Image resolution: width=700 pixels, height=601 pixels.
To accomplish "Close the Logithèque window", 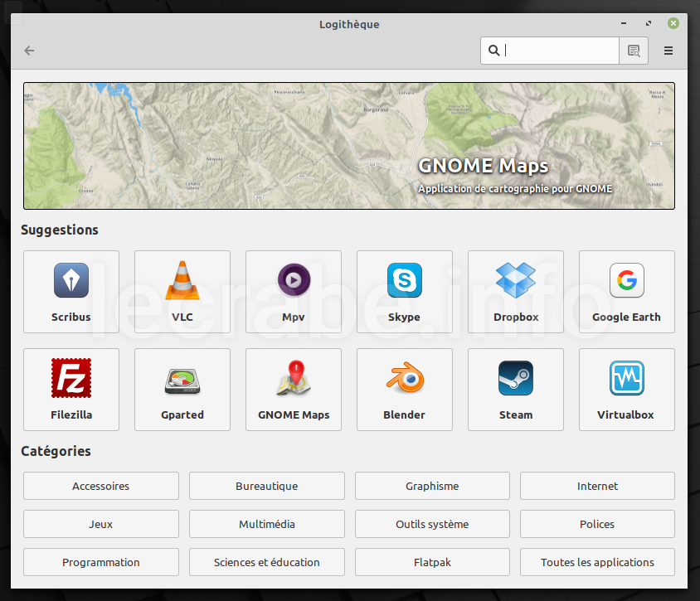I will (x=673, y=23).
